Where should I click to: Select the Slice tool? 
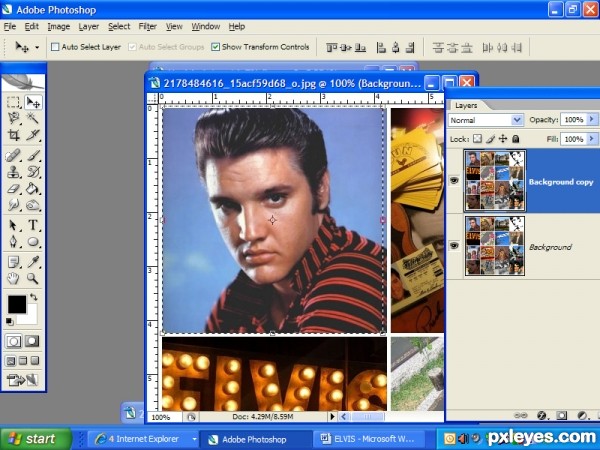[x=33, y=135]
